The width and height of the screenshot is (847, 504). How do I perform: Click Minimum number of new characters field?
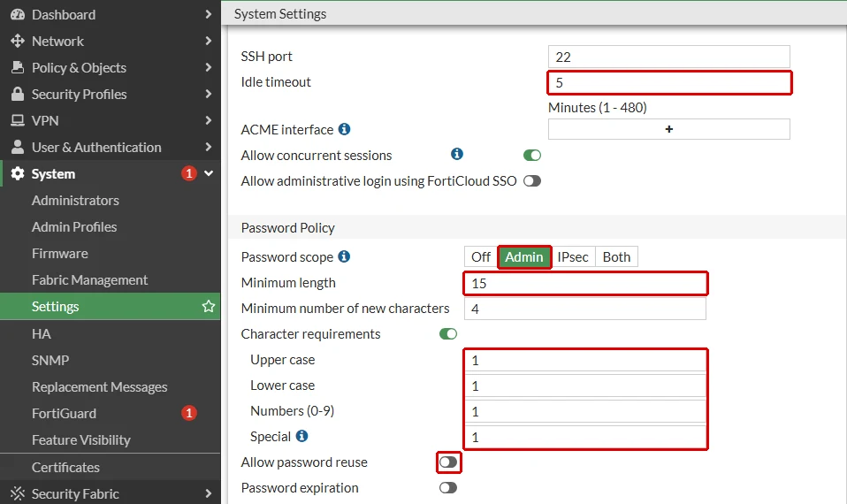(x=585, y=309)
